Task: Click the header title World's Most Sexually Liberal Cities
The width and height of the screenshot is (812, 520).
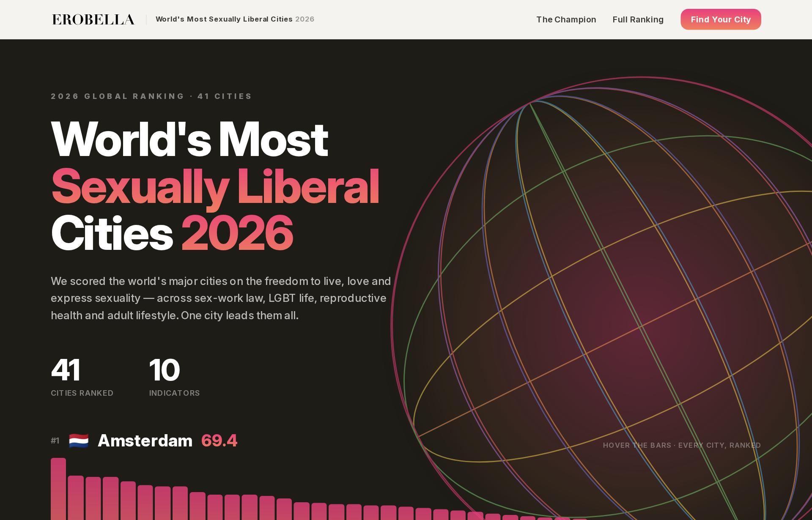Action: point(224,19)
